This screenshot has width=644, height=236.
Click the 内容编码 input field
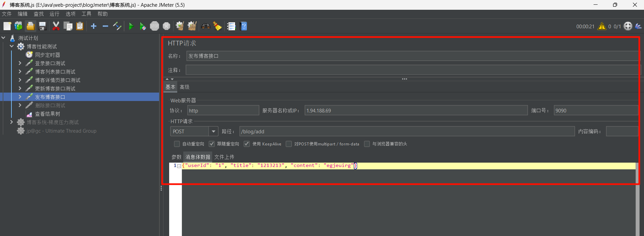tap(622, 131)
